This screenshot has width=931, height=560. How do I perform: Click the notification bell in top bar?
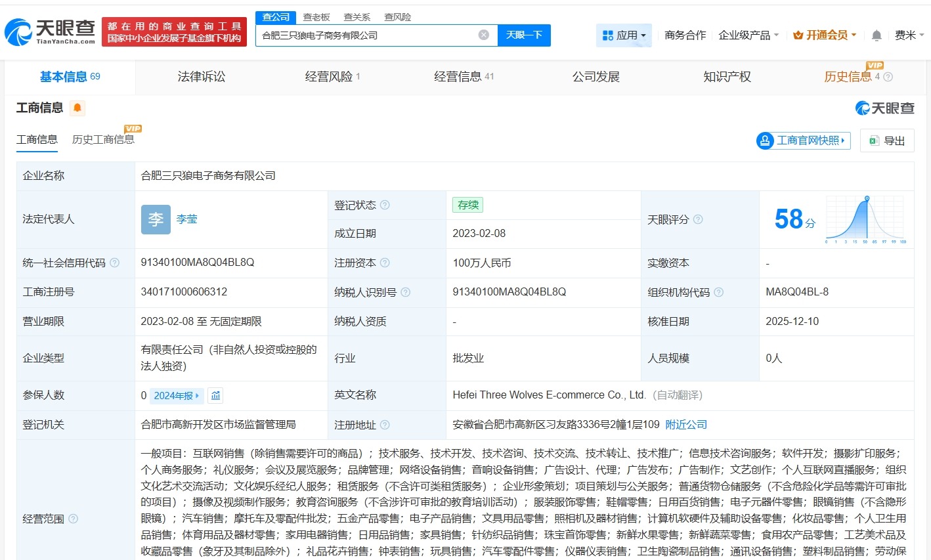(876, 35)
